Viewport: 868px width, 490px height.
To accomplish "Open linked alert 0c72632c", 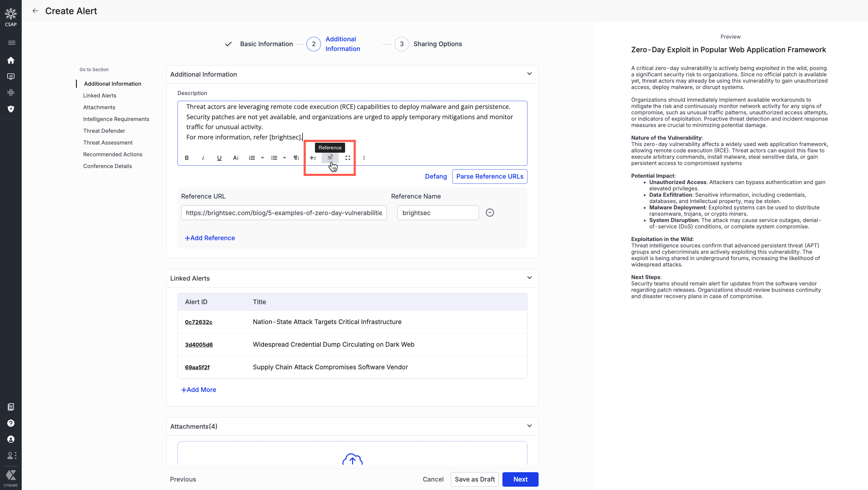I will (199, 322).
